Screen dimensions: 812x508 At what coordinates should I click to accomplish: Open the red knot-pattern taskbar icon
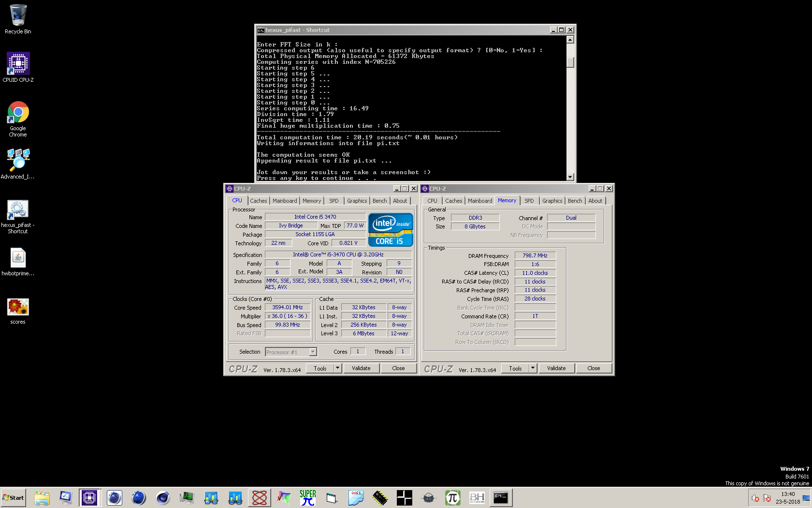260,497
